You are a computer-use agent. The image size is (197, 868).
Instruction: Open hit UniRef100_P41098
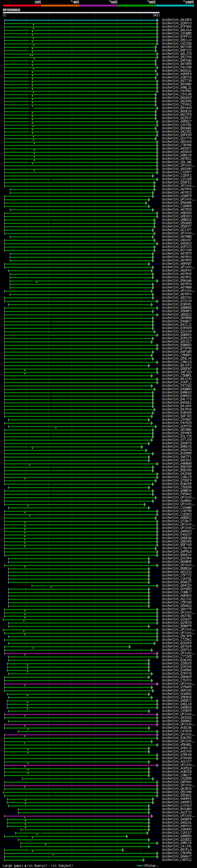tap(177, 67)
